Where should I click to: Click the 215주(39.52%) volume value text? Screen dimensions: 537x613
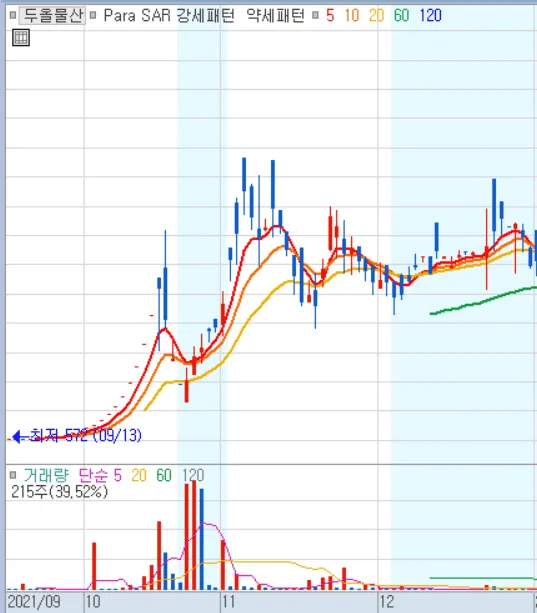(59, 492)
